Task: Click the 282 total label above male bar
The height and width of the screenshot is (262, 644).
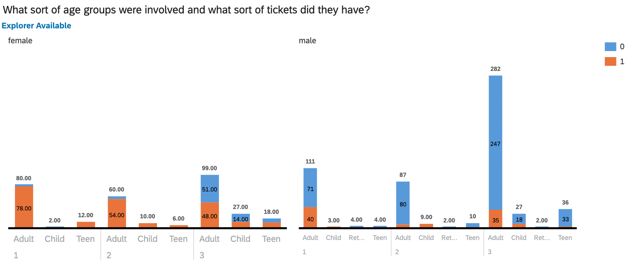Action: 495,69
